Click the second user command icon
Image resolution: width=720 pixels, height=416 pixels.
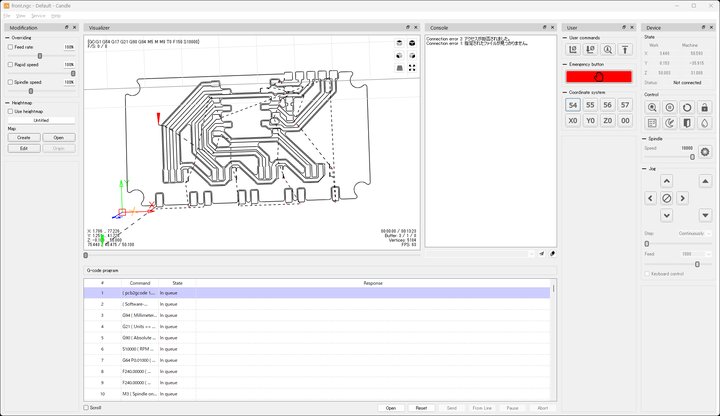pos(590,49)
